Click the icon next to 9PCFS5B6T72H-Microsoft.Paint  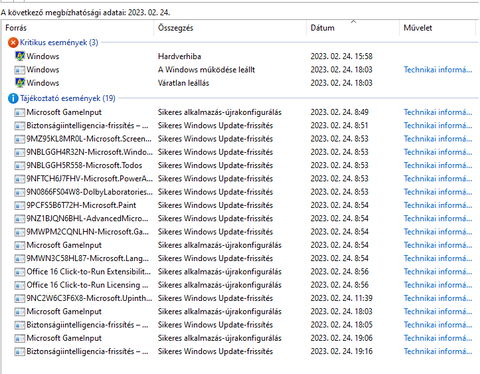[x=20, y=205]
